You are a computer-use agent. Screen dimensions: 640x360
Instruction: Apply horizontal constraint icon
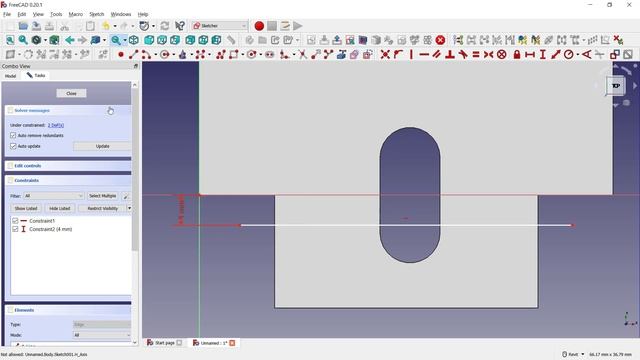pyautogui.click(x=424, y=54)
